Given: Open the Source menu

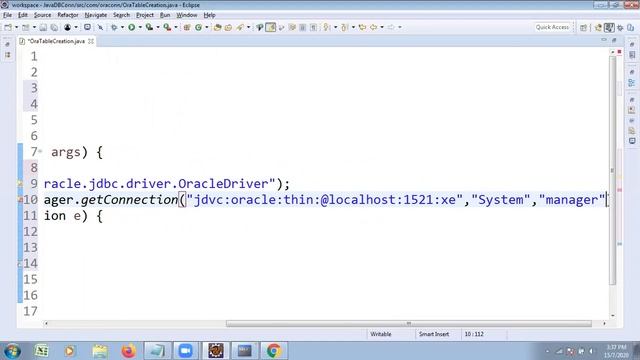Looking at the screenshot, I should (x=42, y=15).
